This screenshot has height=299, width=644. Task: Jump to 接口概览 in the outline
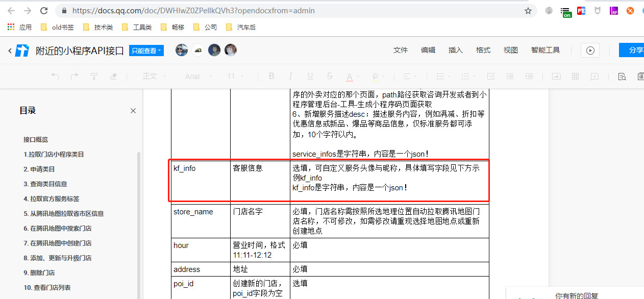coord(36,140)
